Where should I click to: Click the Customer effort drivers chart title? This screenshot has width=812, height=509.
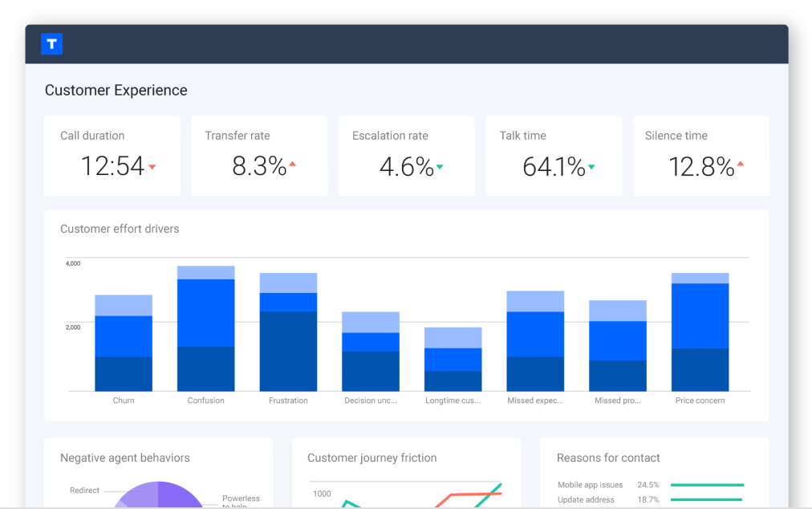120,229
